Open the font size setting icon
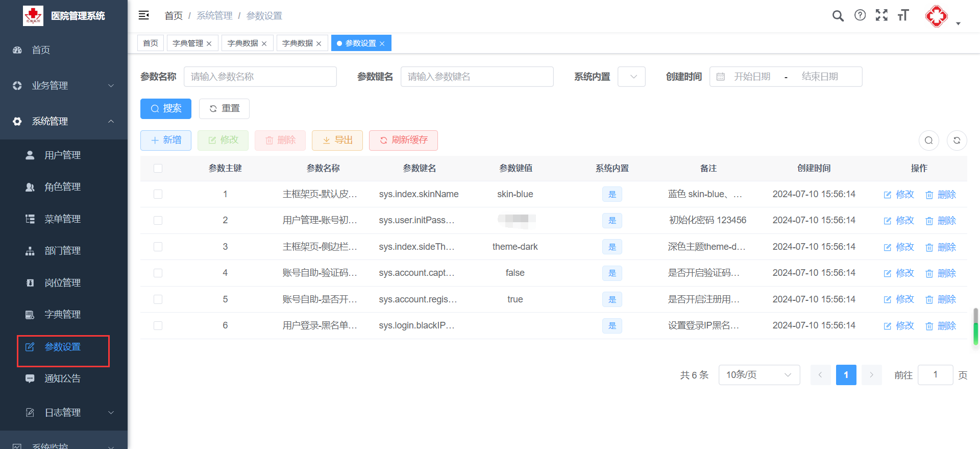The height and width of the screenshot is (449, 980). [x=903, y=15]
